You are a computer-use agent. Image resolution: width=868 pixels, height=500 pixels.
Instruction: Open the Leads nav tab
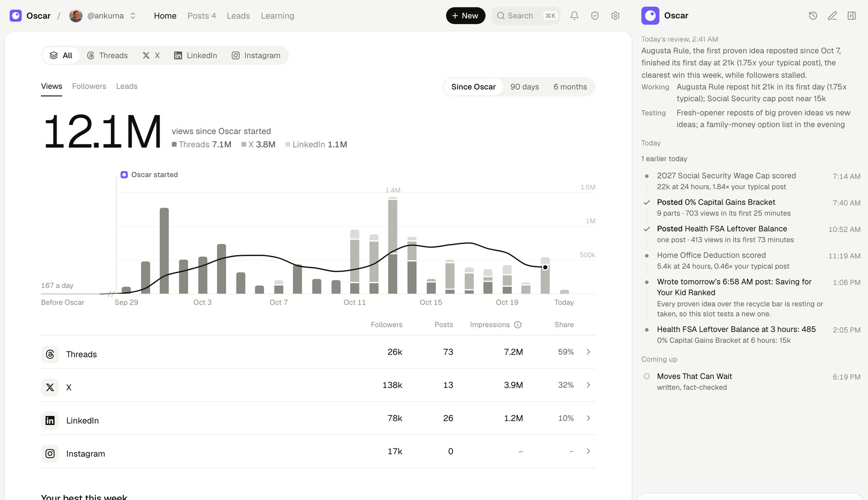pos(238,16)
